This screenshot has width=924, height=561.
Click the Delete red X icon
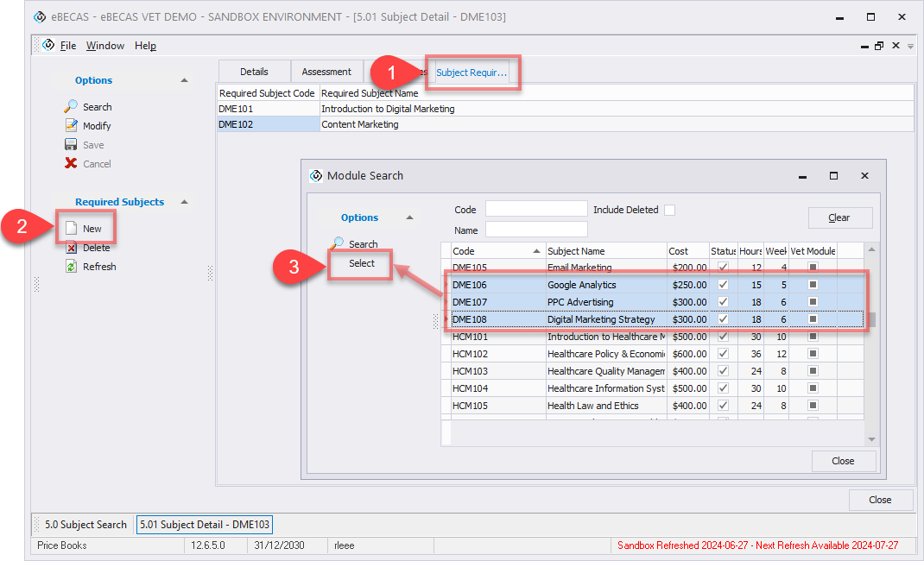click(72, 248)
